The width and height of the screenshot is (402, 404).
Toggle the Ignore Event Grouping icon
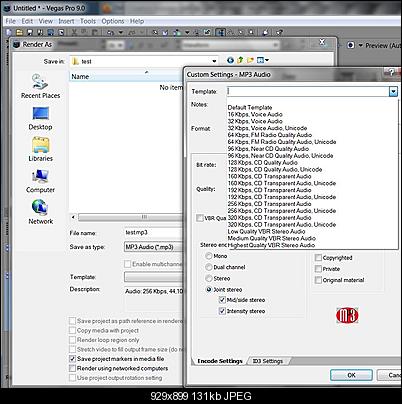[207, 32]
